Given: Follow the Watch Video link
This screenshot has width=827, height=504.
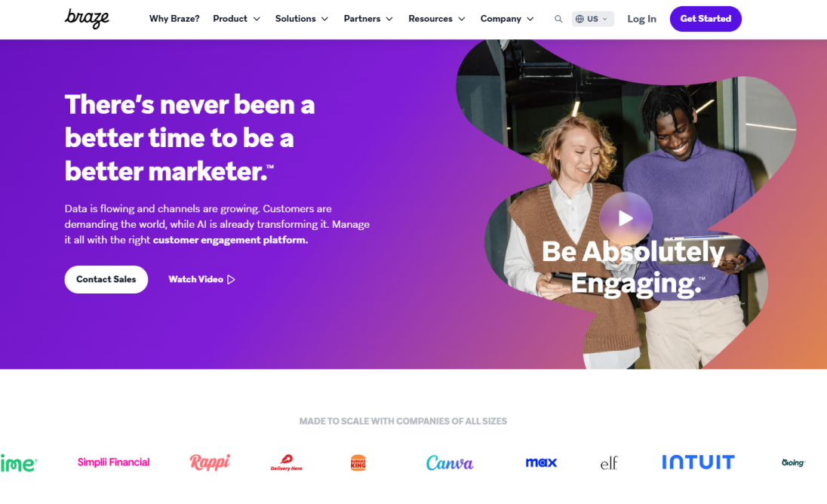Looking at the screenshot, I should [201, 279].
